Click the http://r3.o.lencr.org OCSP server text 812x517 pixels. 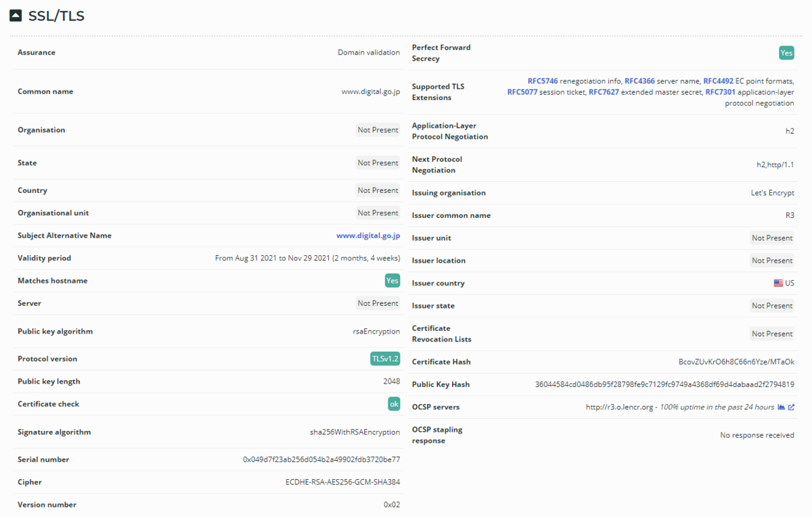click(x=619, y=407)
